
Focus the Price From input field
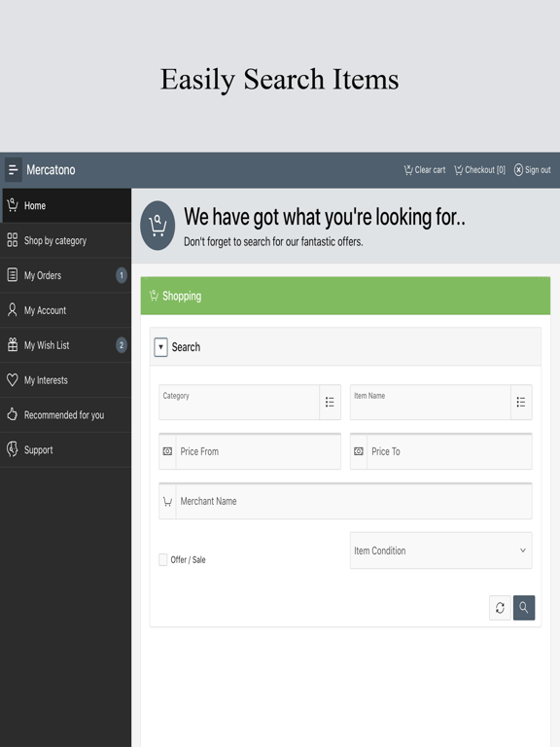click(258, 451)
